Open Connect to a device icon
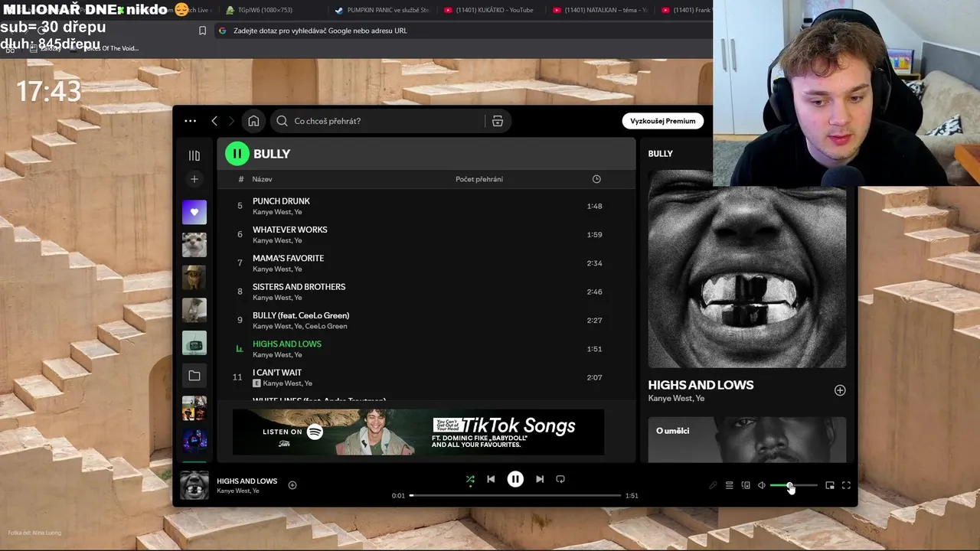Image resolution: width=980 pixels, height=551 pixels. pyautogui.click(x=746, y=485)
